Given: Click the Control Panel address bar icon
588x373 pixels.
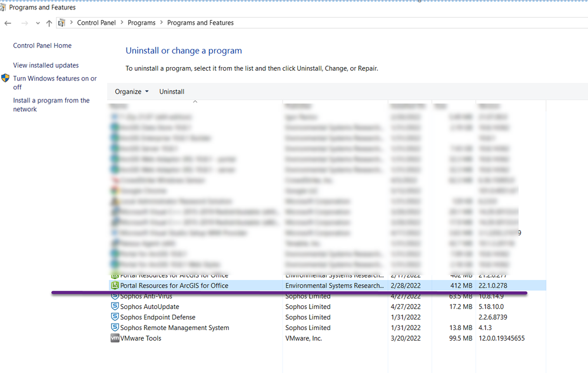Looking at the screenshot, I should (61, 23).
